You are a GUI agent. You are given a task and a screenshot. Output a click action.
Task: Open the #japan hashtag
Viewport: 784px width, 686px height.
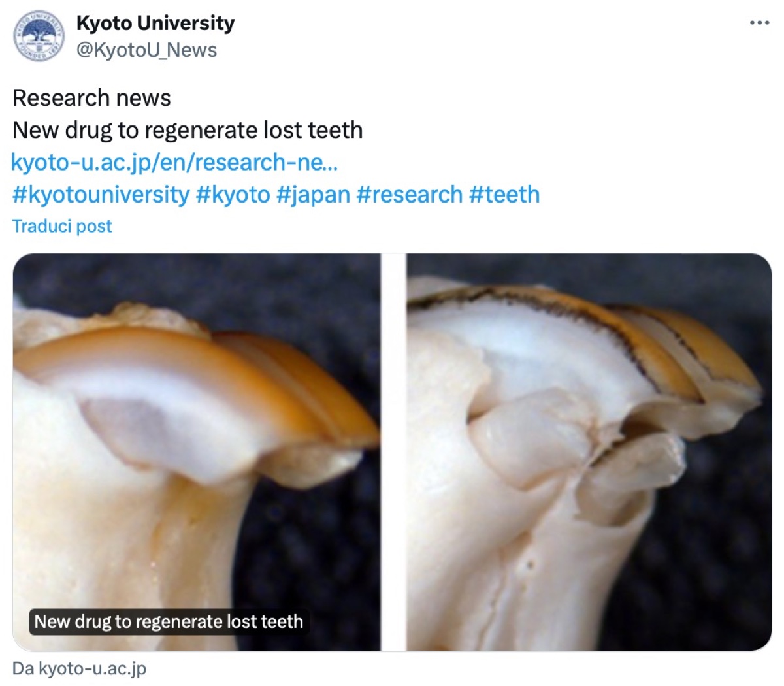point(313,195)
